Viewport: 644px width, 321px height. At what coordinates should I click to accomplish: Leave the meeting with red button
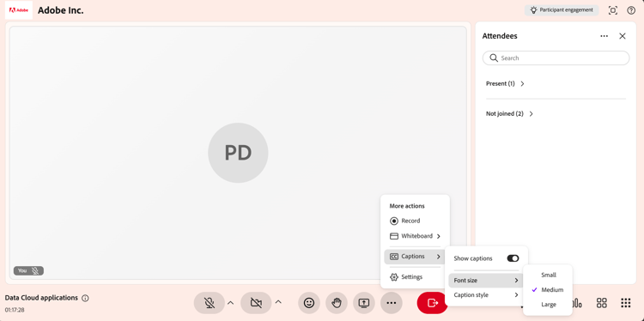coord(432,303)
